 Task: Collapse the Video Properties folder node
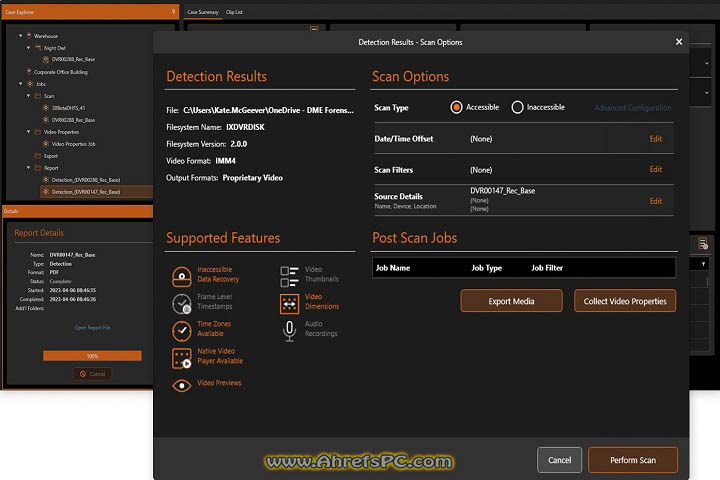tap(28, 132)
